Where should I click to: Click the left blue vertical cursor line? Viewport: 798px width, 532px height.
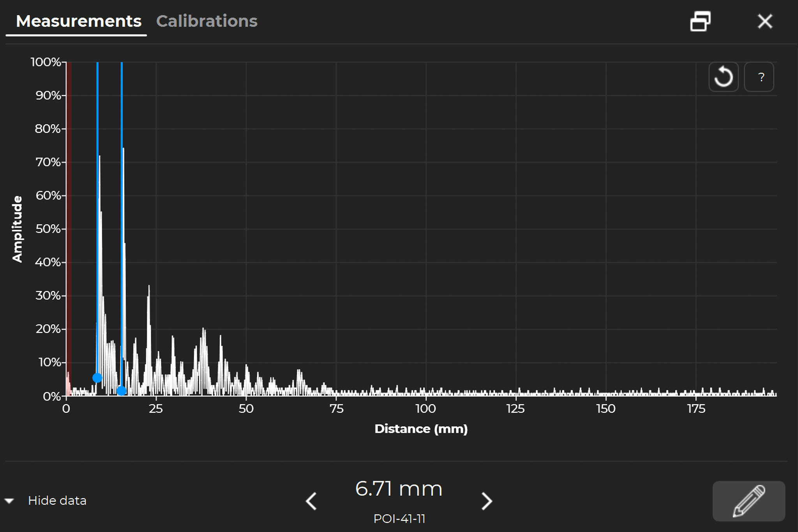click(97, 117)
